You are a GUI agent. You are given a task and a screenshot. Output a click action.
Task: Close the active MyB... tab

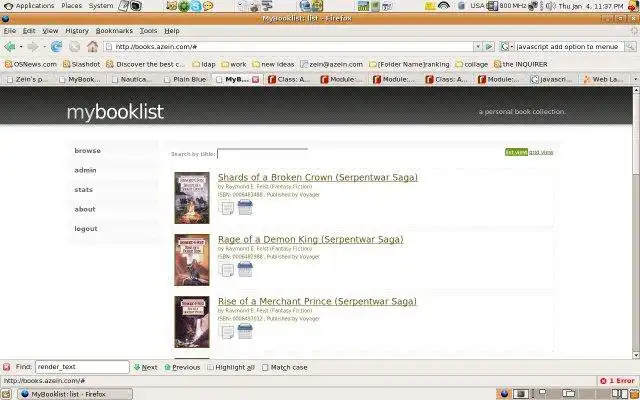click(x=256, y=80)
